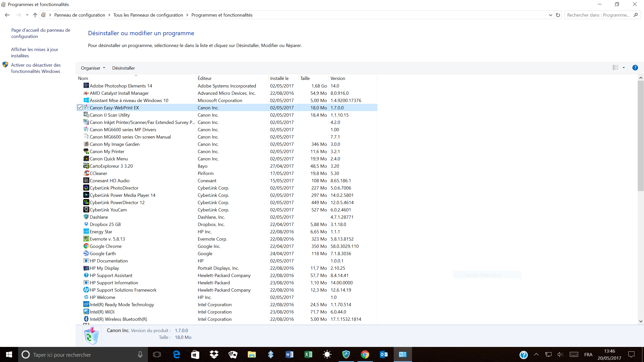Open Page d'accueil du panneau de configuration

click(x=41, y=33)
